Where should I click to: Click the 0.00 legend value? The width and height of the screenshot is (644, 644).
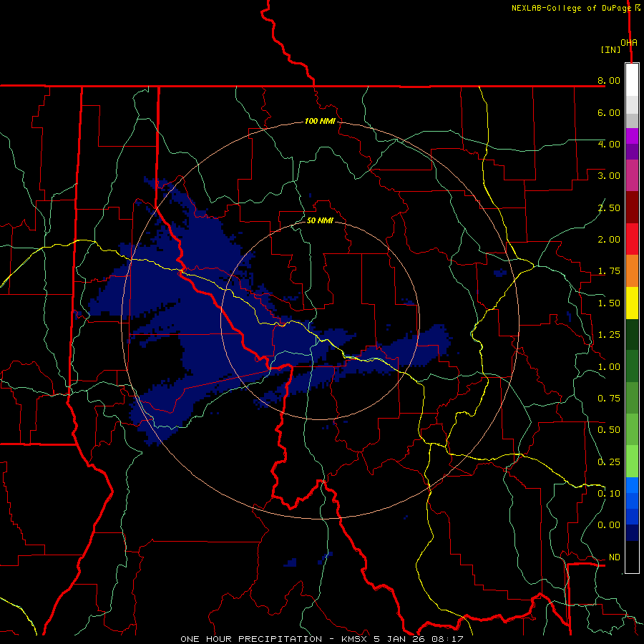tap(609, 525)
